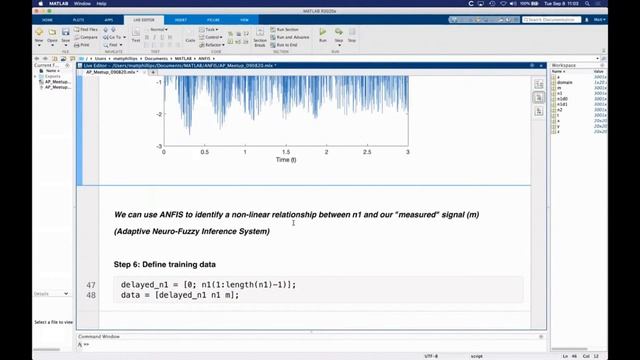
Task: Open the Apple menu
Action: [40, 3]
